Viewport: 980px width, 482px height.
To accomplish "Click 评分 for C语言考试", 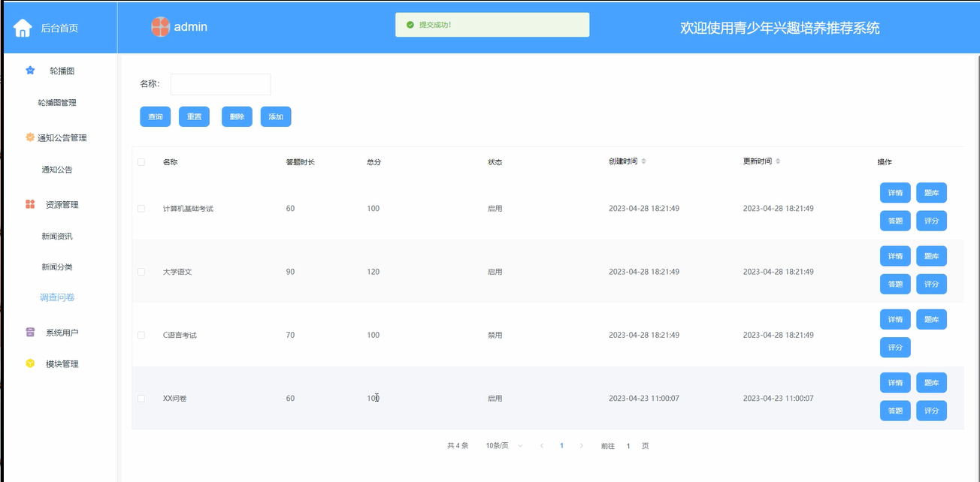I will (x=895, y=347).
